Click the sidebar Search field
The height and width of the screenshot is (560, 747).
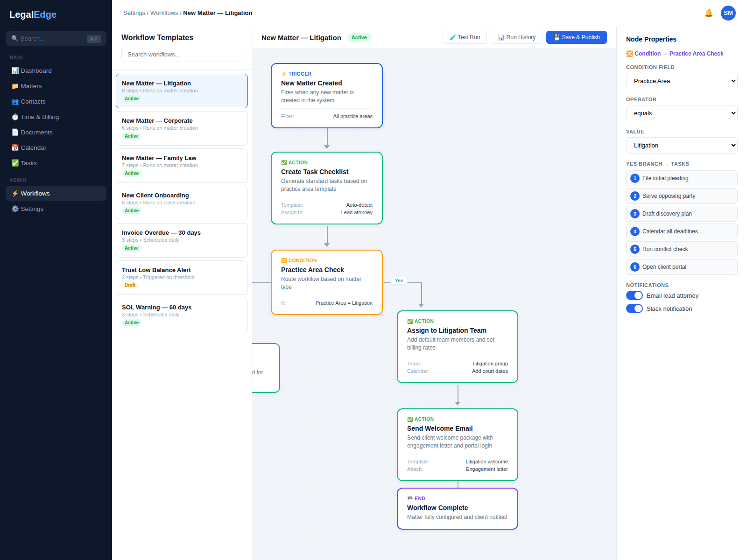pyautogui.click(x=56, y=39)
